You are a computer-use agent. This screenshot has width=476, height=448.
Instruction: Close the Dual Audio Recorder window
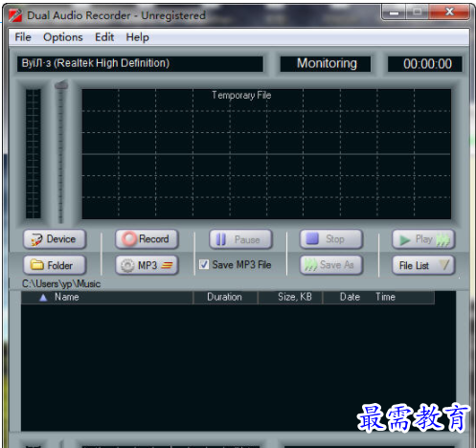(x=449, y=12)
